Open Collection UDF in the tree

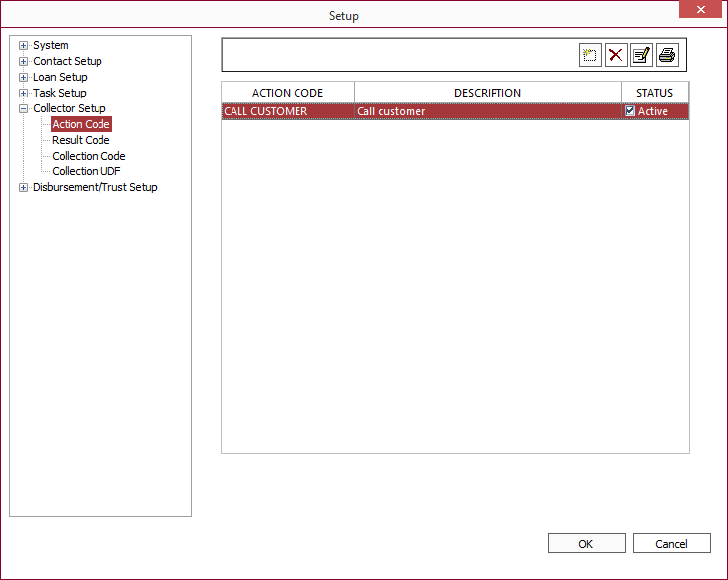click(87, 171)
